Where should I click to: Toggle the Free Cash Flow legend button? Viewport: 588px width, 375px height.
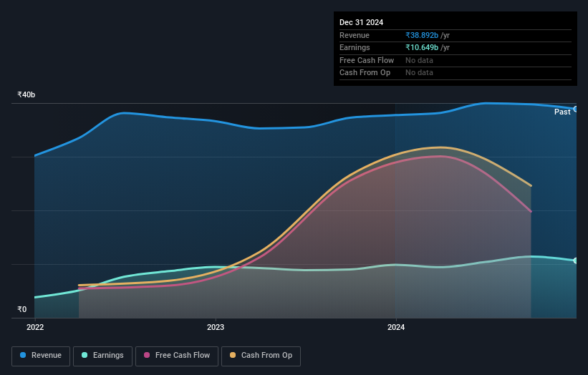[x=177, y=356]
